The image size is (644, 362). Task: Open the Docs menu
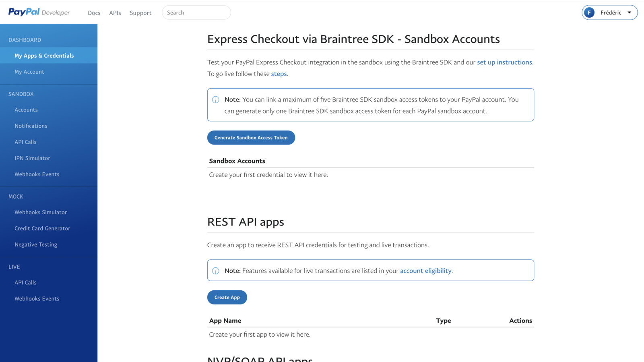[94, 13]
